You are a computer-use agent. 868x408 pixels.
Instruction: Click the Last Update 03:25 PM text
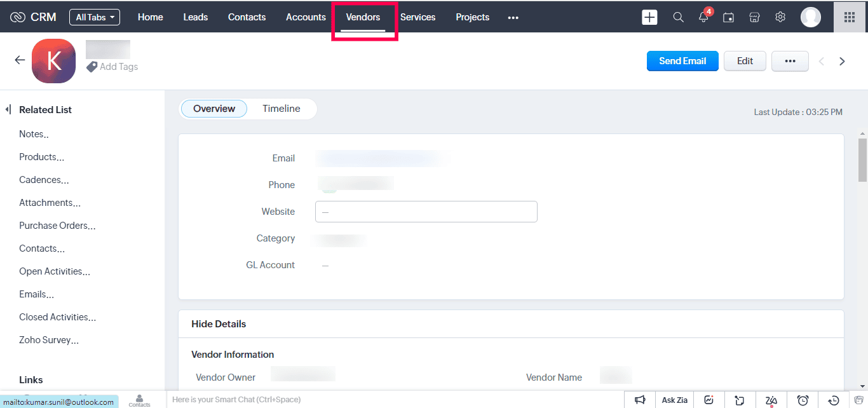coord(798,112)
